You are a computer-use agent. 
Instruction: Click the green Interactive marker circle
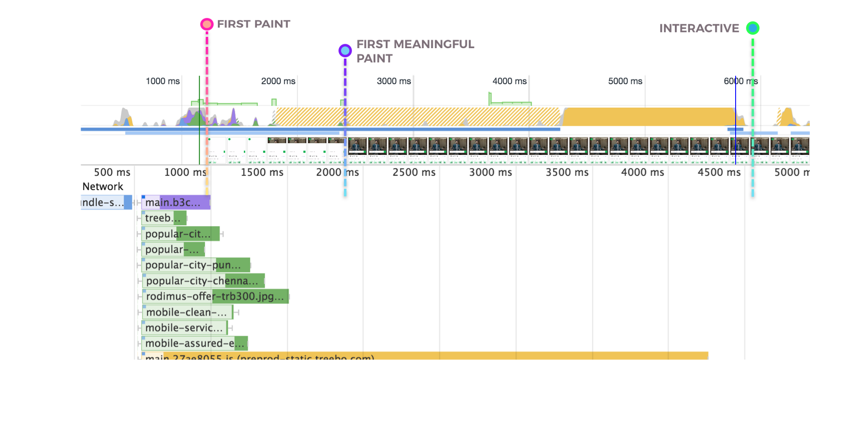753,28
